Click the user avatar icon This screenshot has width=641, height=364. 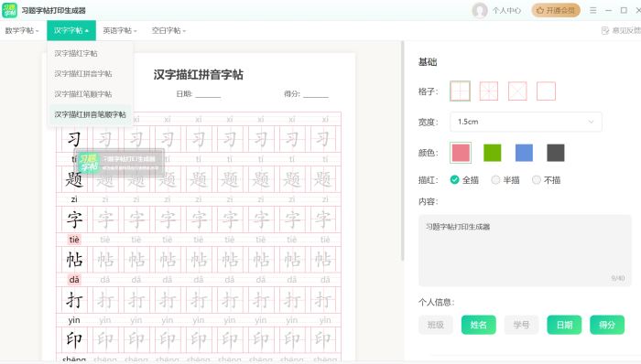480,10
